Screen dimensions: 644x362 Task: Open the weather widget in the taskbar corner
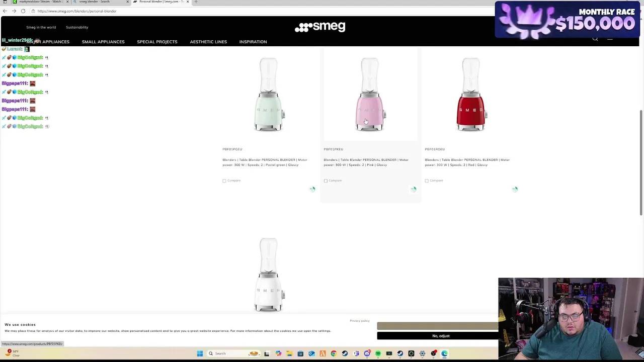[13, 353]
